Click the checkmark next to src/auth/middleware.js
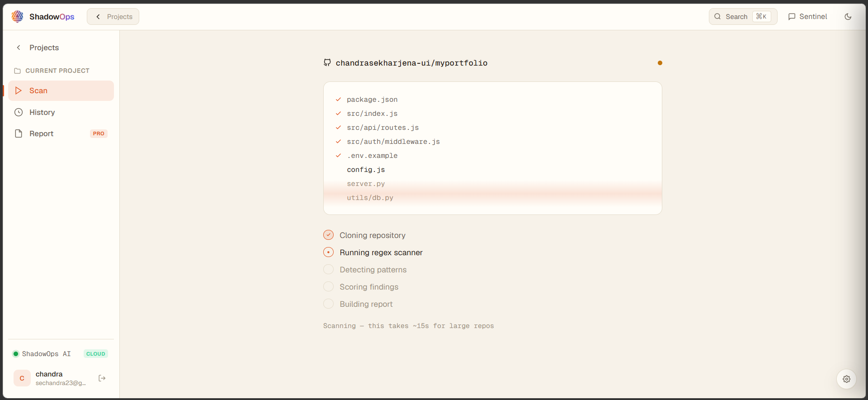Viewport: 868px width, 400px height. click(x=338, y=142)
